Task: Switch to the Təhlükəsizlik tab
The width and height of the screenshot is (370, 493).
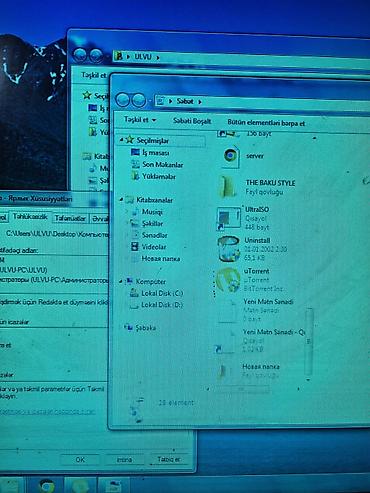Action: 30,217
